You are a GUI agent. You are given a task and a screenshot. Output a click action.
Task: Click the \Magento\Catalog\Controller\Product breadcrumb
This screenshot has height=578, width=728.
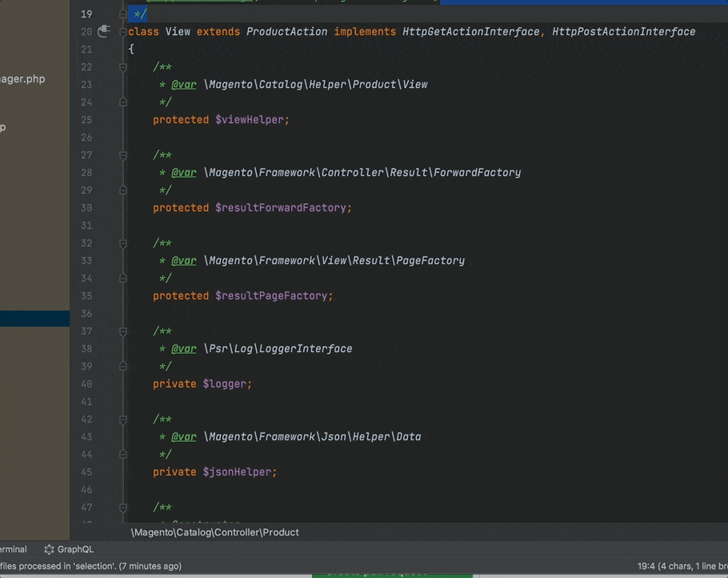(215, 532)
